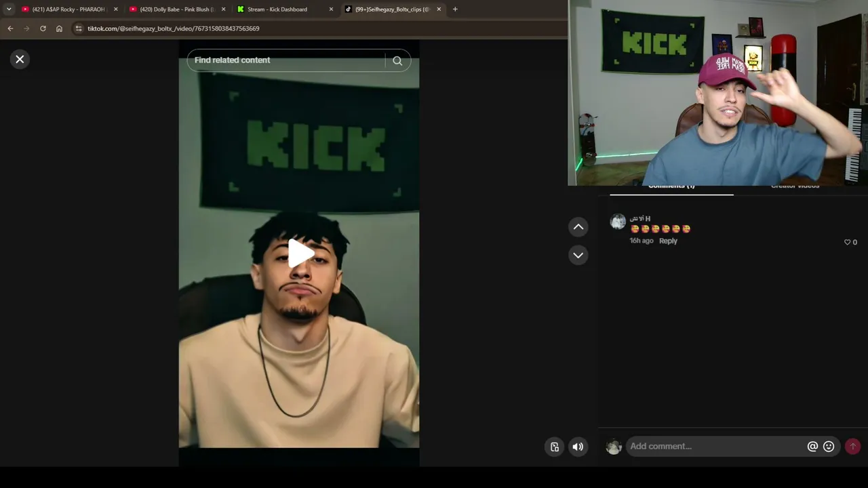View site information for tiktok.com
This screenshot has height=488, width=868.
[78, 28]
